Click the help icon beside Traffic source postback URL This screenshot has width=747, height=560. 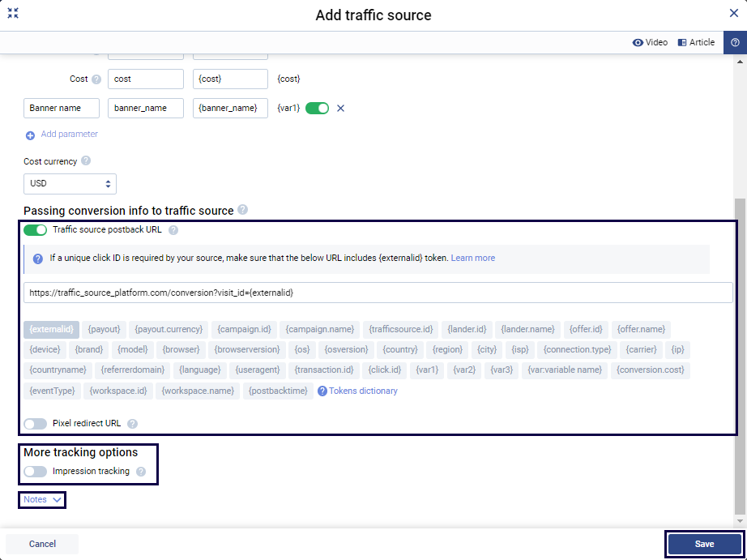pyautogui.click(x=172, y=229)
